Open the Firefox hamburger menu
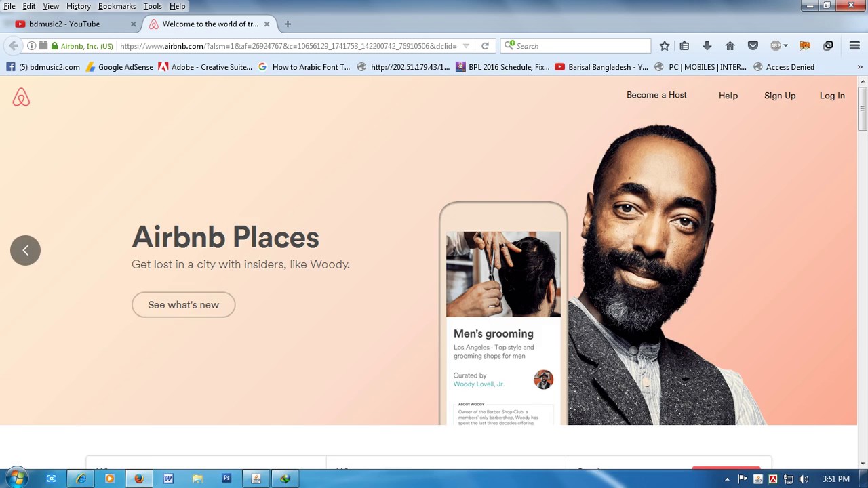Image resolution: width=868 pixels, height=488 pixels. coord(854,46)
